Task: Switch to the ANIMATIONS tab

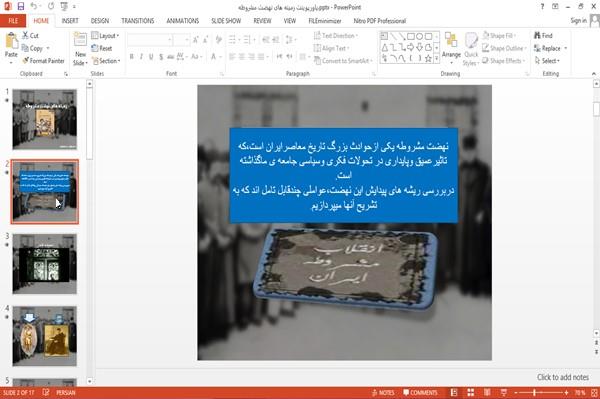Action: [x=183, y=21]
